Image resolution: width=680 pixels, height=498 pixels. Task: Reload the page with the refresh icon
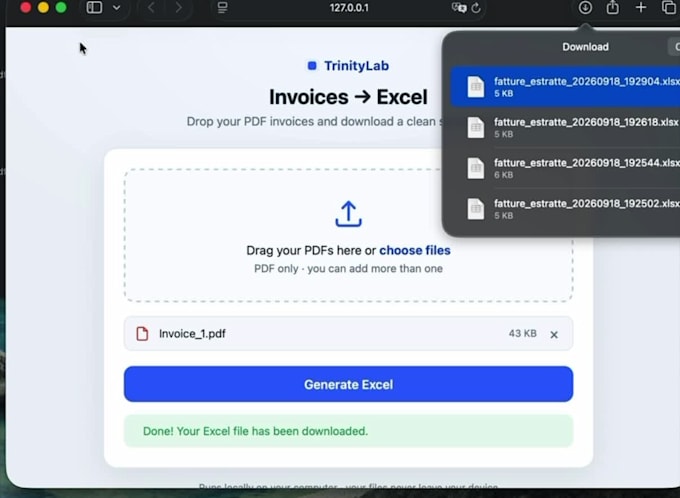tap(476, 8)
